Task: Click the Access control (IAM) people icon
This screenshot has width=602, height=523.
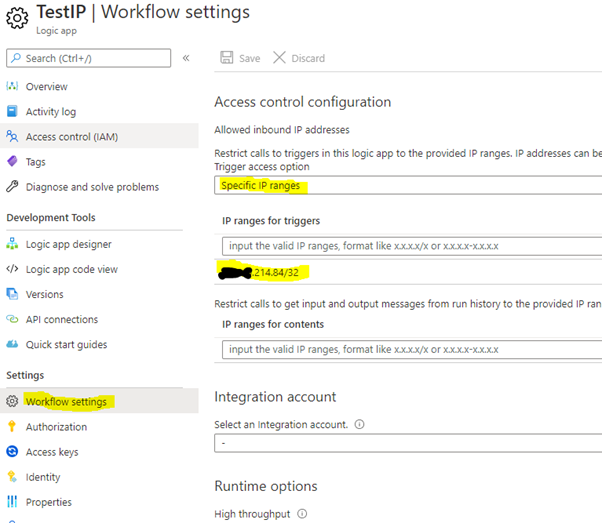Action: pyautogui.click(x=12, y=136)
